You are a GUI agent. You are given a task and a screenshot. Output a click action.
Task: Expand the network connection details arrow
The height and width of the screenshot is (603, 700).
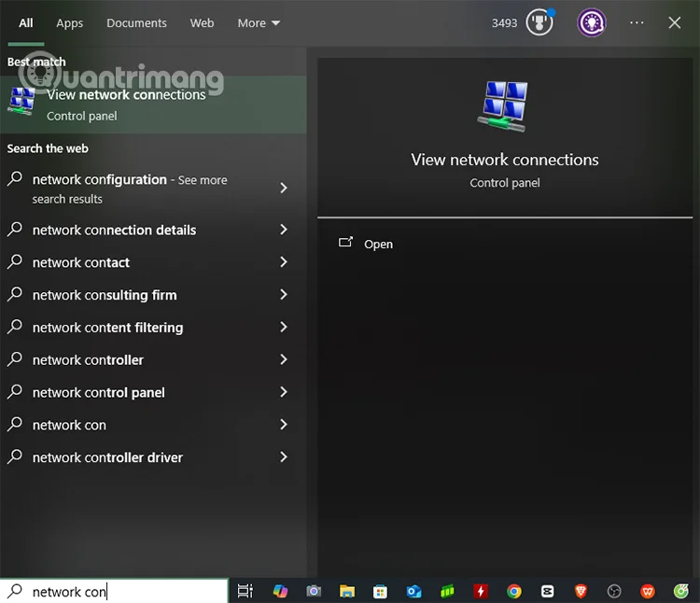[284, 230]
